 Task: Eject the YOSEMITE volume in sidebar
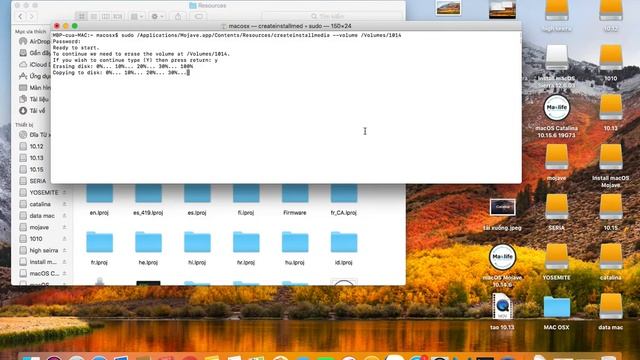(64, 192)
